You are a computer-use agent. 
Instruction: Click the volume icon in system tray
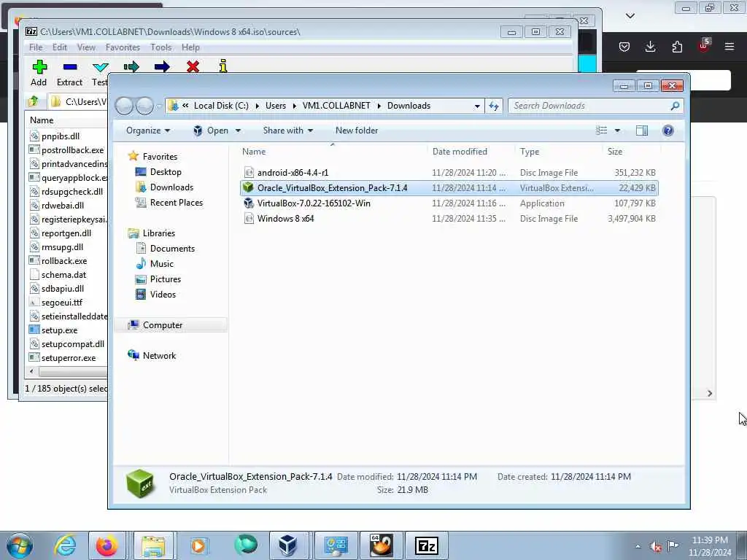tap(656, 547)
